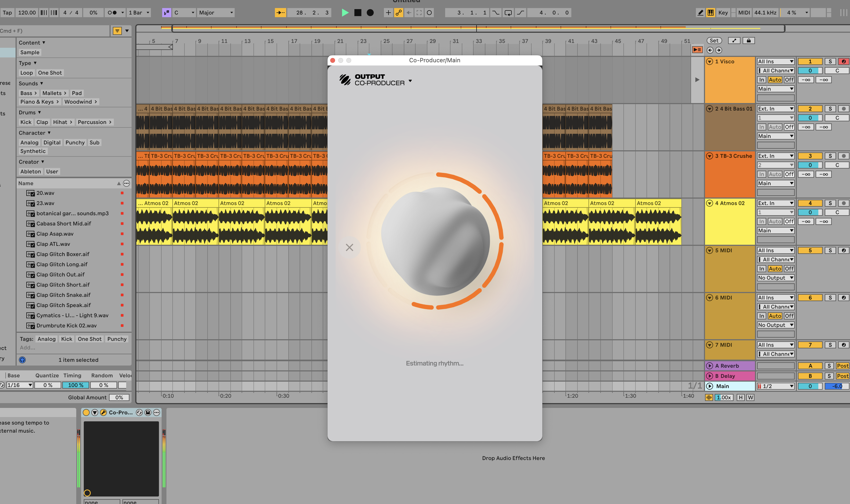Screen dimensions: 850x504
Task: Toggle Computer MIDI Keyboard icon
Action: (710, 13)
